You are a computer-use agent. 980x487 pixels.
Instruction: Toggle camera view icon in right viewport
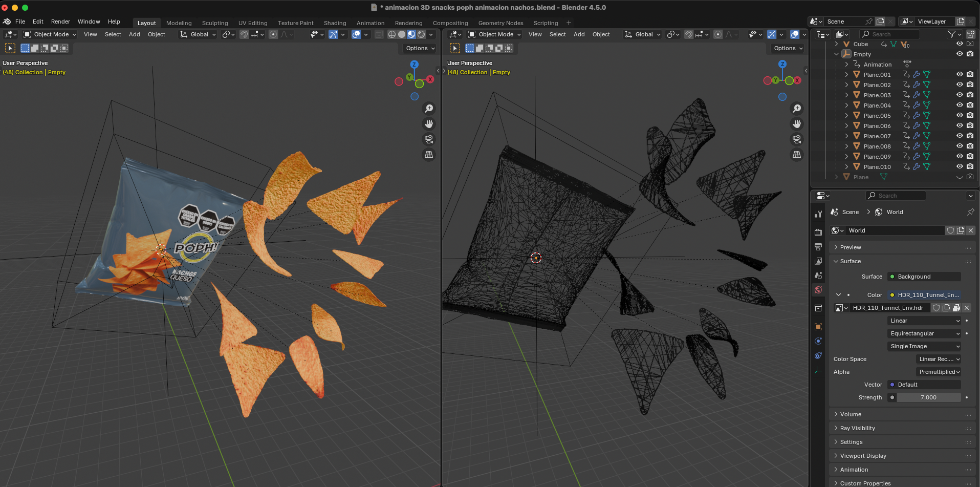797,139
